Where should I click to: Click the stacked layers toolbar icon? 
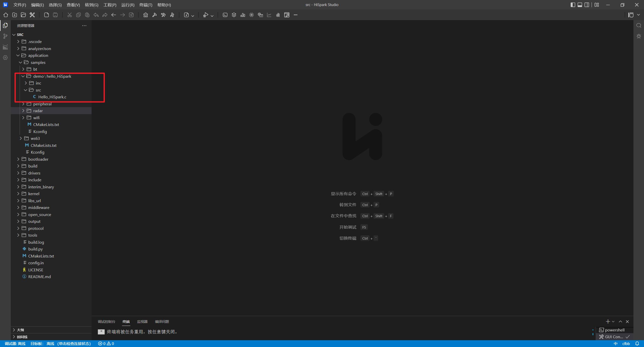(234, 15)
